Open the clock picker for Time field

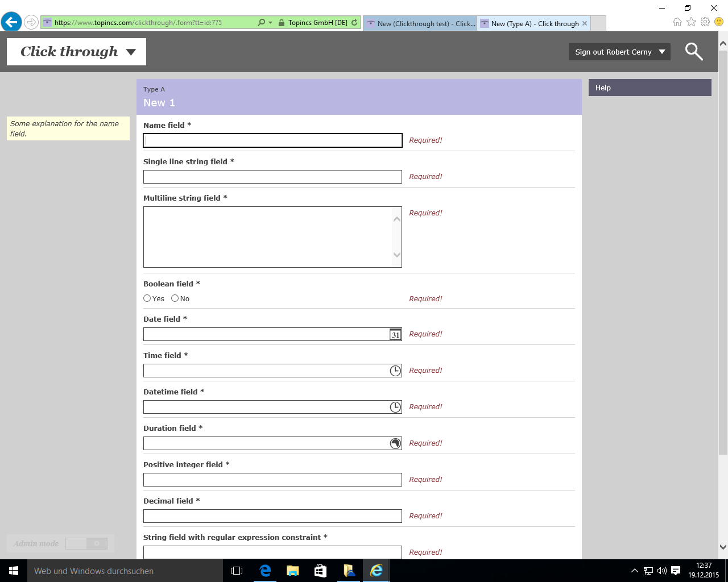395,371
